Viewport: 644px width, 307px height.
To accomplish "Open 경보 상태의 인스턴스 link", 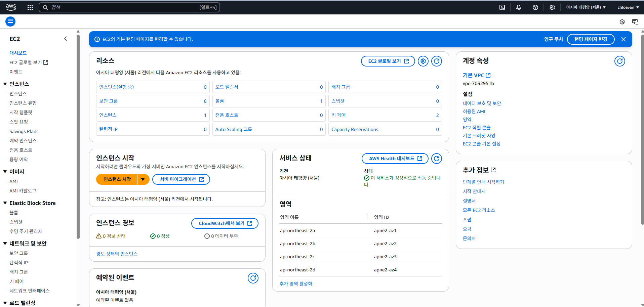I will click(x=117, y=254).
